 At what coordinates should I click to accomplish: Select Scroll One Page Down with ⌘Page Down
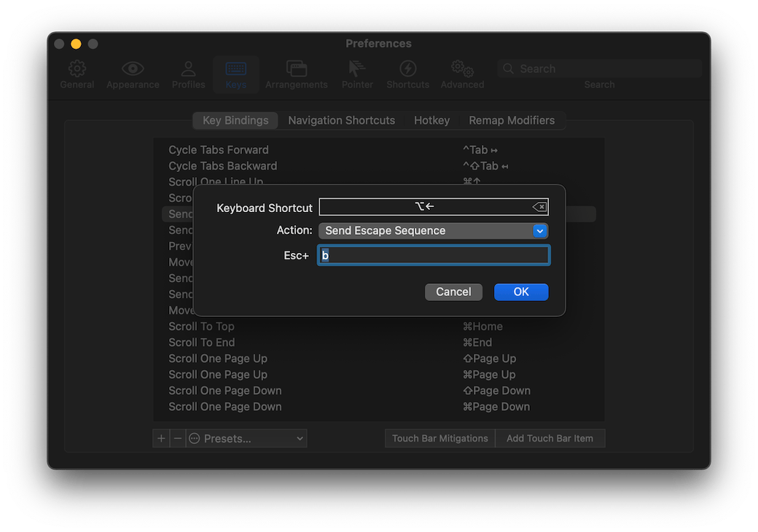pyautogui.click(x=379, y=407)
